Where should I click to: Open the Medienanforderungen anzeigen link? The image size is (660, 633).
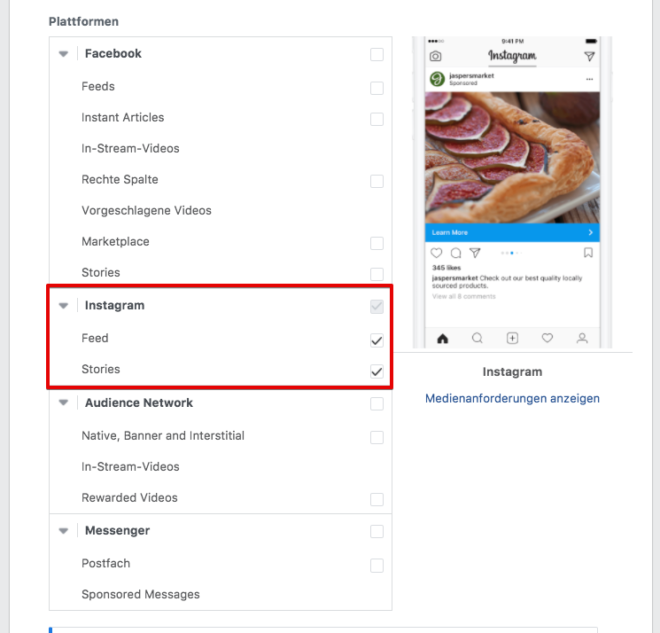[x=512, y=398]
